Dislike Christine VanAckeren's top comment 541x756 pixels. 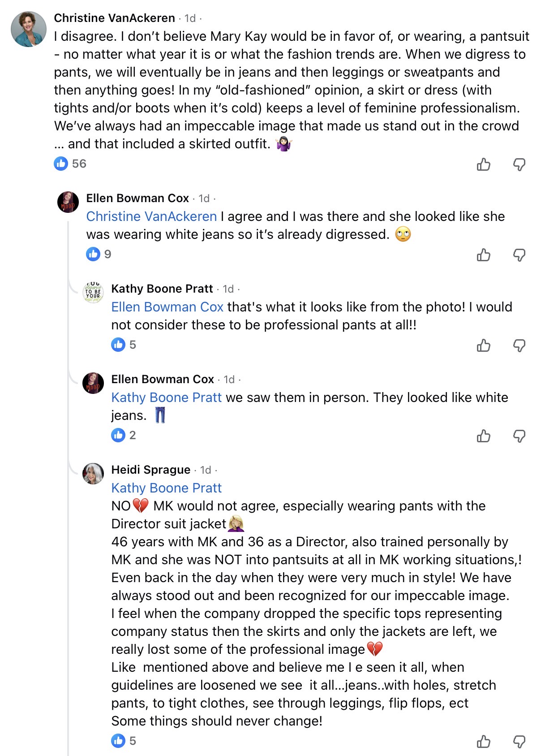point(519,164)
